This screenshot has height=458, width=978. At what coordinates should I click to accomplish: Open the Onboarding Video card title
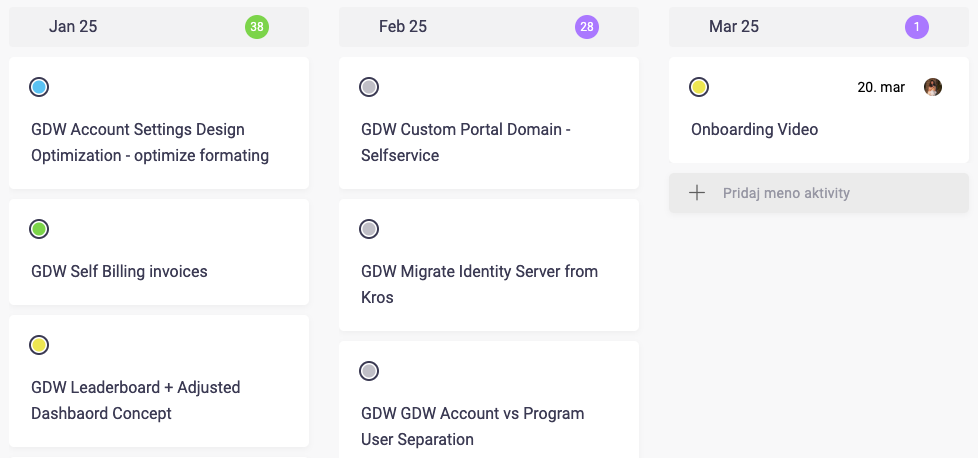coord(754,129)
